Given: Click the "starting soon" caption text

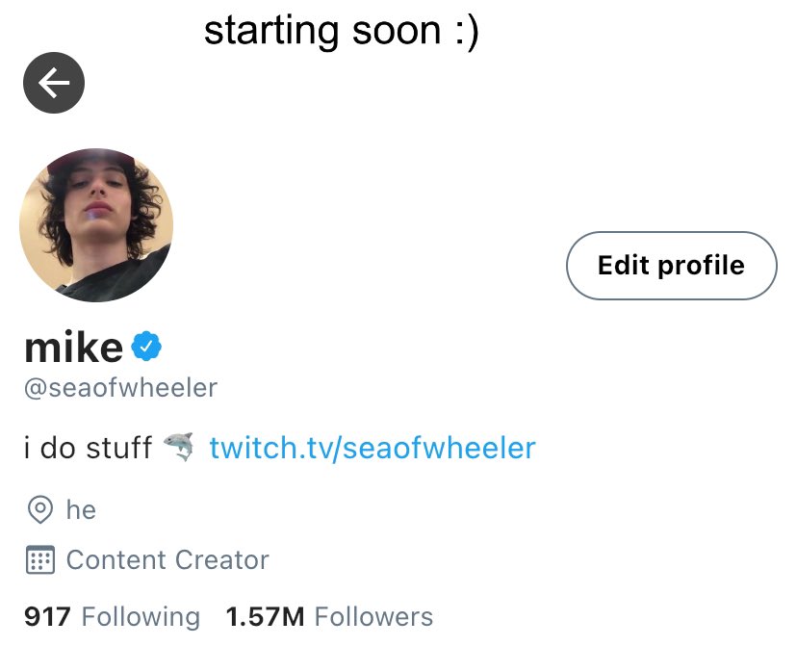Looking at the screenshot, I should tap(321, 32).
